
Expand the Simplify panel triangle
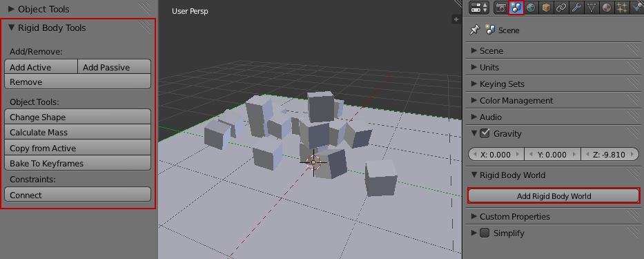pos(474,233)
